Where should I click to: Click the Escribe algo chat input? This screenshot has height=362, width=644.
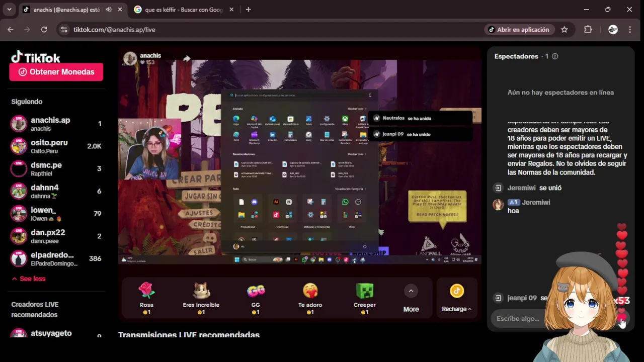click(x=523, y=319)
